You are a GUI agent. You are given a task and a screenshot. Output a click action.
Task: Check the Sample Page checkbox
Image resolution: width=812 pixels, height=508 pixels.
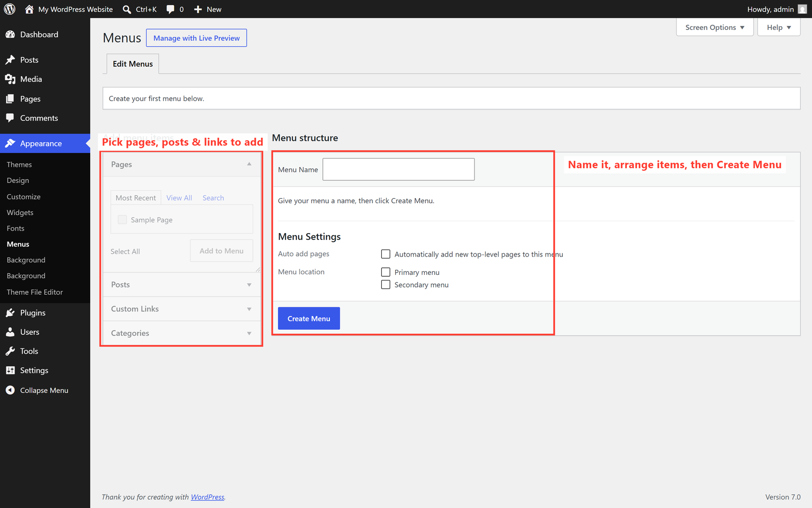point(122,219)
